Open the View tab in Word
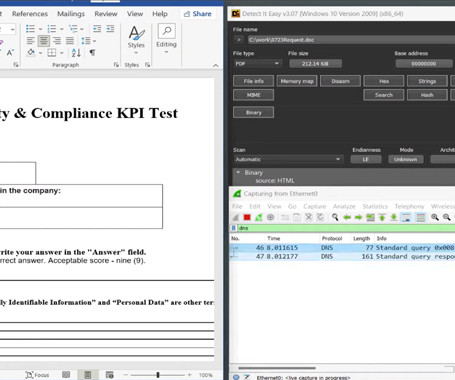Screen dimensions: 455x380 [135, 14]
